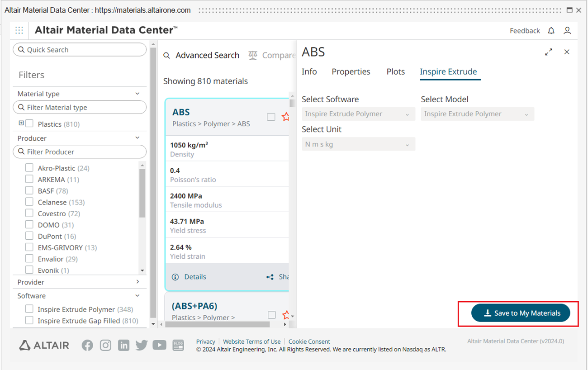Open Altair Twitter page icon

coord(142,345)
